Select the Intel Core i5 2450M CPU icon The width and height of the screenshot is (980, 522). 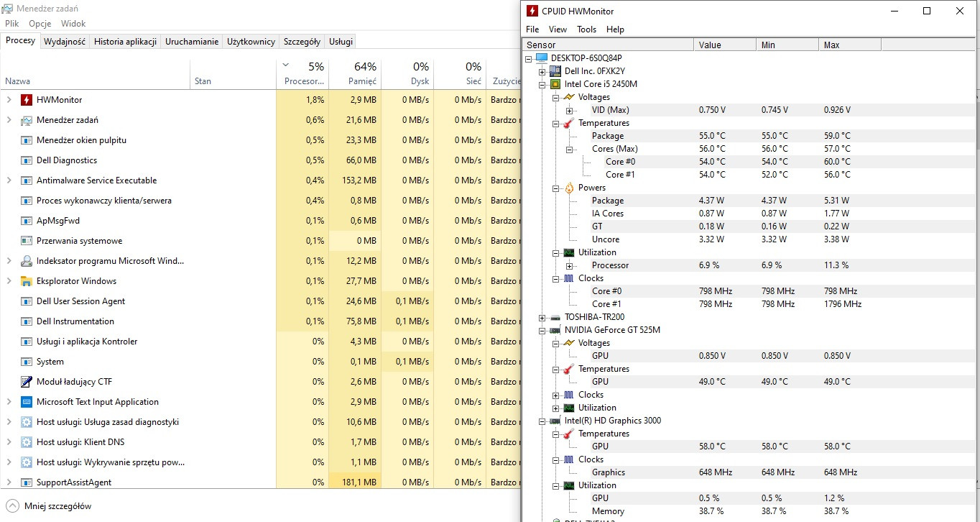[554, 84]
